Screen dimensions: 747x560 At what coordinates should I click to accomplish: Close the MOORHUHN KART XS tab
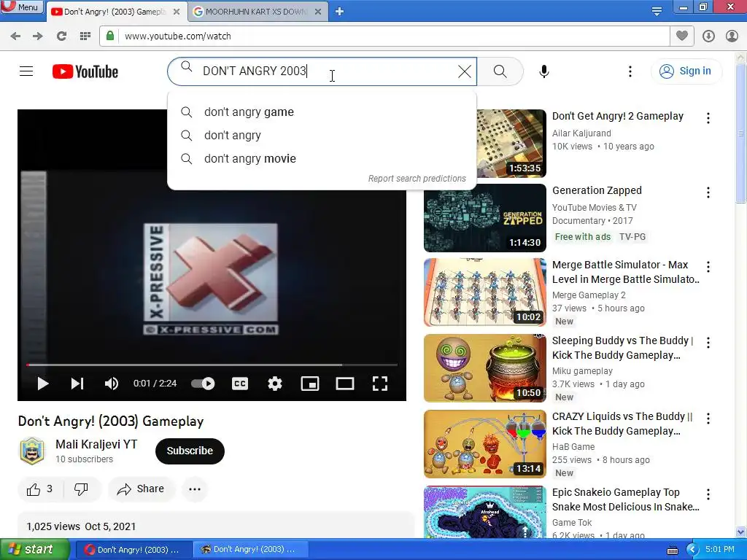318,12
